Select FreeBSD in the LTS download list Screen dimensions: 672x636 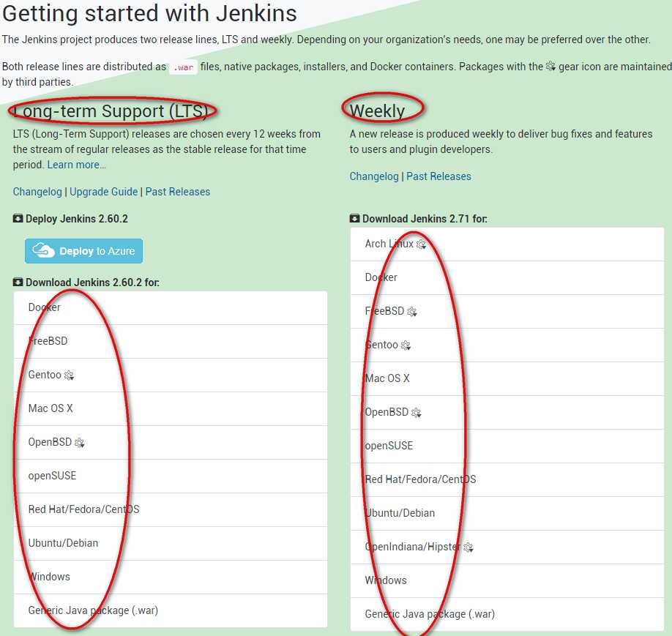pos(171,341)
